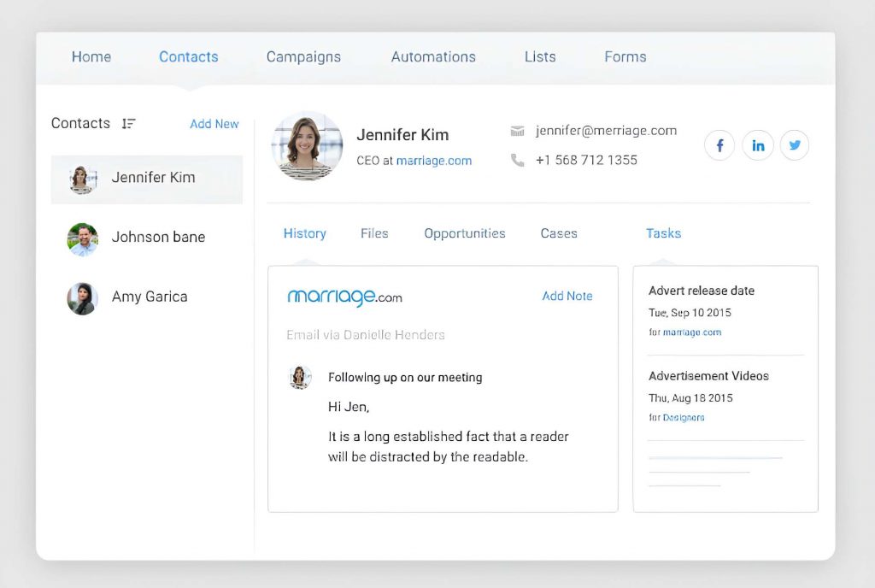Open Jennifer's Twitter profile icon
The height and width of the screenshot is (588, 875).
pyautogui.click(x=795, y=145)
